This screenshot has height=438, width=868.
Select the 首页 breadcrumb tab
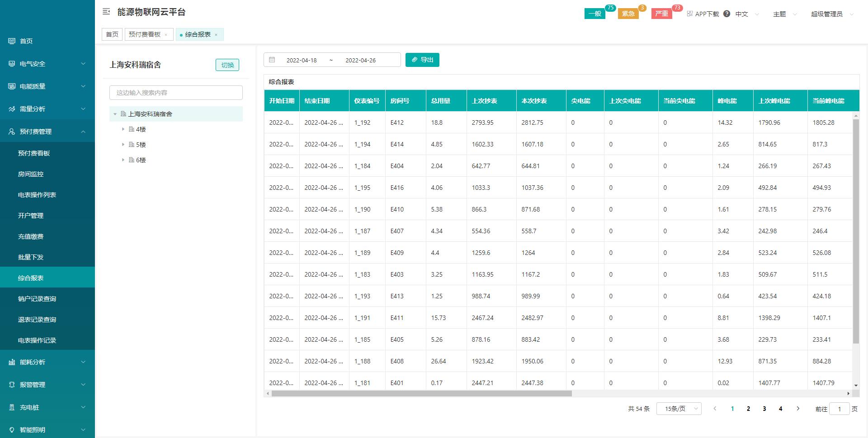coord(112,34)
